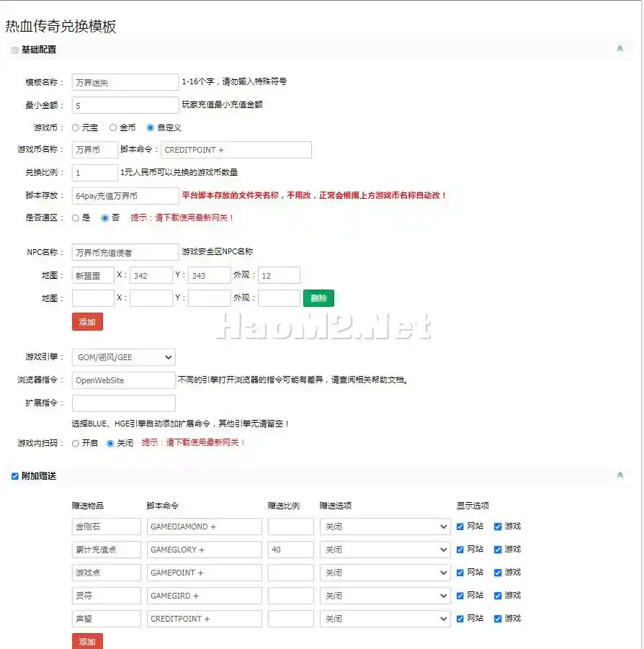Image resolution: width=644 pixels, height=649 pixels.
Task: Toggle 游戏 checkbox in 金刚石 row
Action: point(498,527)
